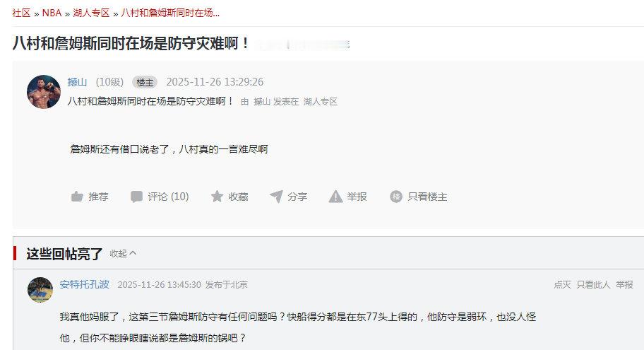The image size is (644, 350).
Task: Click the warning triangle 举报 icon
Action: click(x=335, y=197)
